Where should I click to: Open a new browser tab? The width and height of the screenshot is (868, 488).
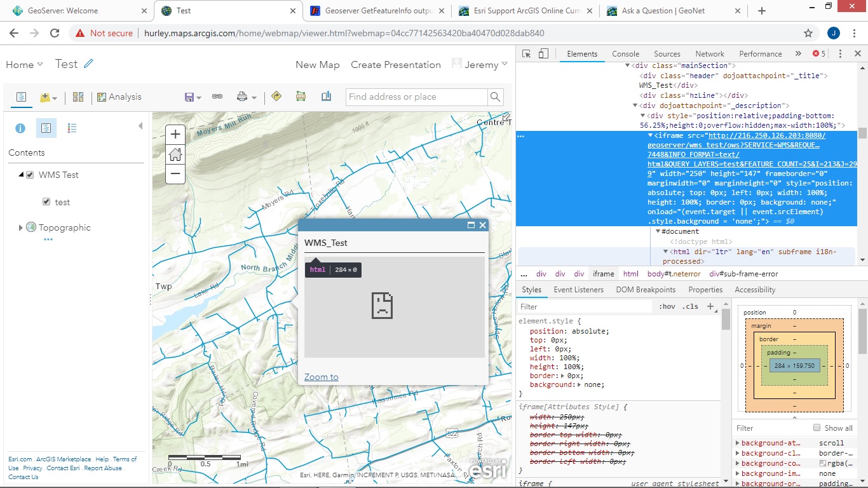tap(762, 11)
